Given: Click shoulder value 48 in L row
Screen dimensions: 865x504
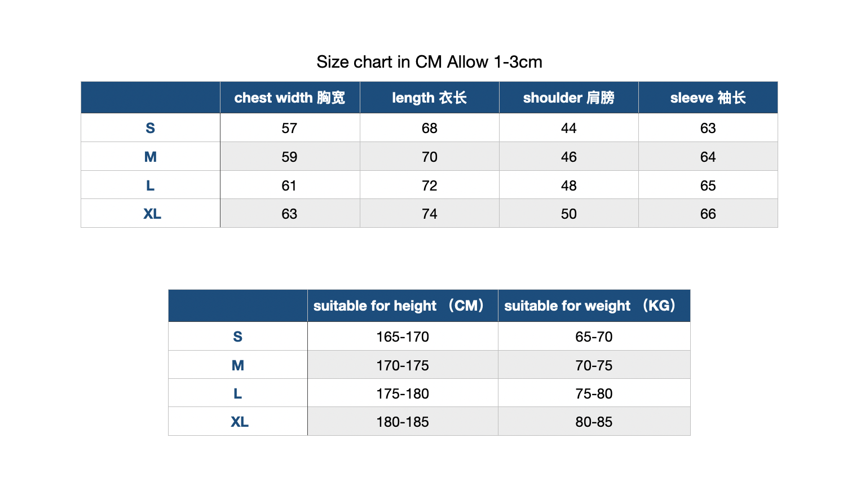Looking at the screenshot, I should click(x=568, y=185).
